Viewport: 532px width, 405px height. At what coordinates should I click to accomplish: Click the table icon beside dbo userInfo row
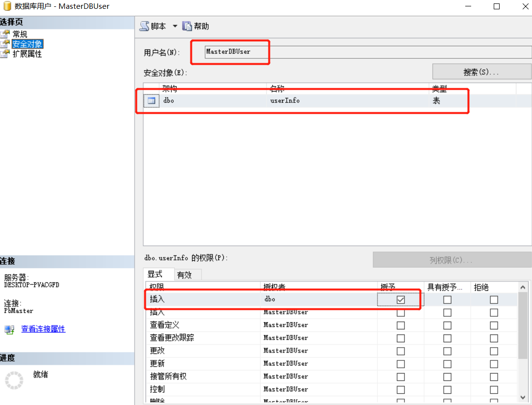(x=151, y=101)
